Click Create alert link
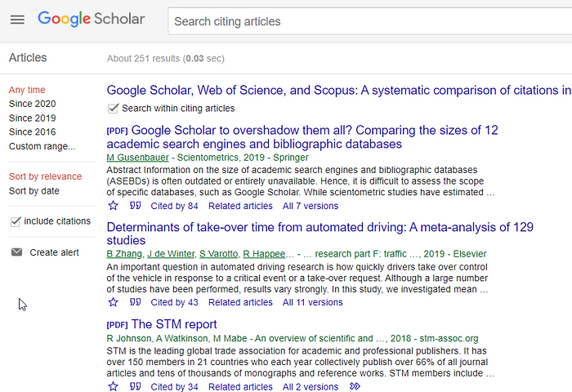Screen dimensions: 572x392 click(x=55, y=252)
